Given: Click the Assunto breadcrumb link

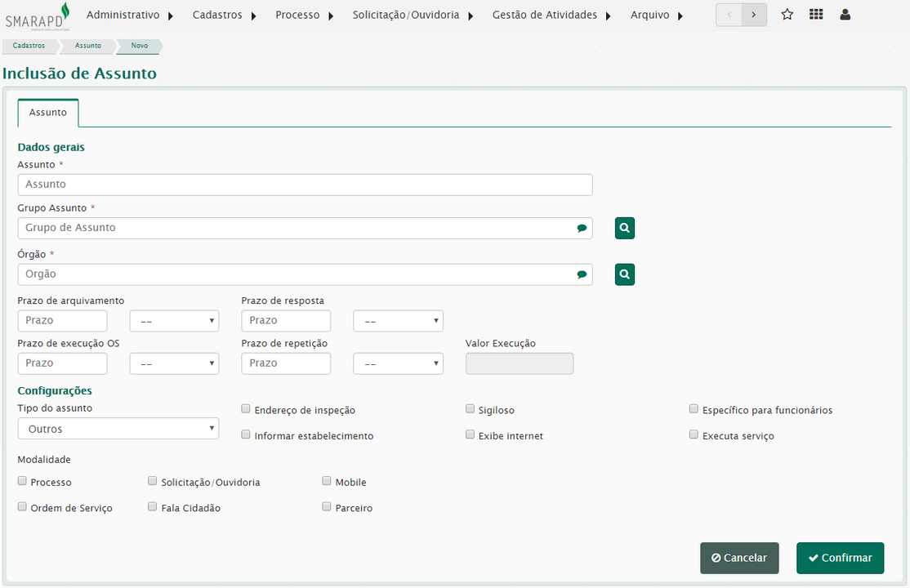Looking at the screenshot, I should point(88,46).
